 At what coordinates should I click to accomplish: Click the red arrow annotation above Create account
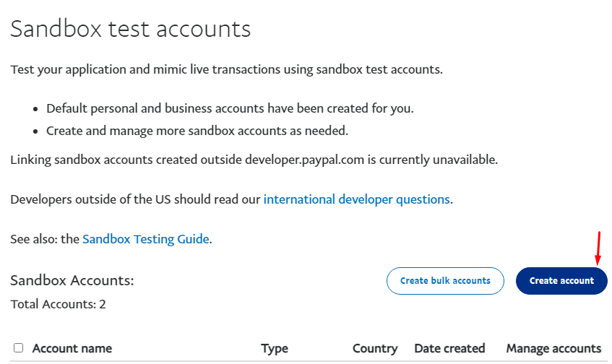click(598, 248)
